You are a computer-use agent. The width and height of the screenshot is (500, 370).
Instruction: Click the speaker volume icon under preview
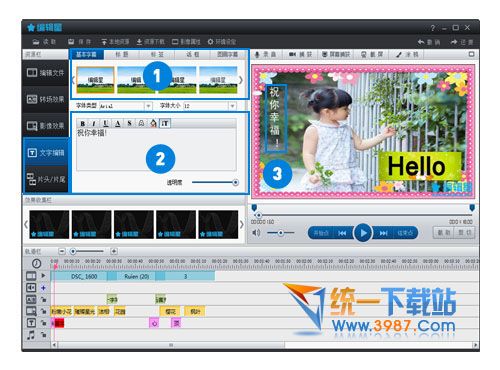pyautogui.click(x=256, y=233)
